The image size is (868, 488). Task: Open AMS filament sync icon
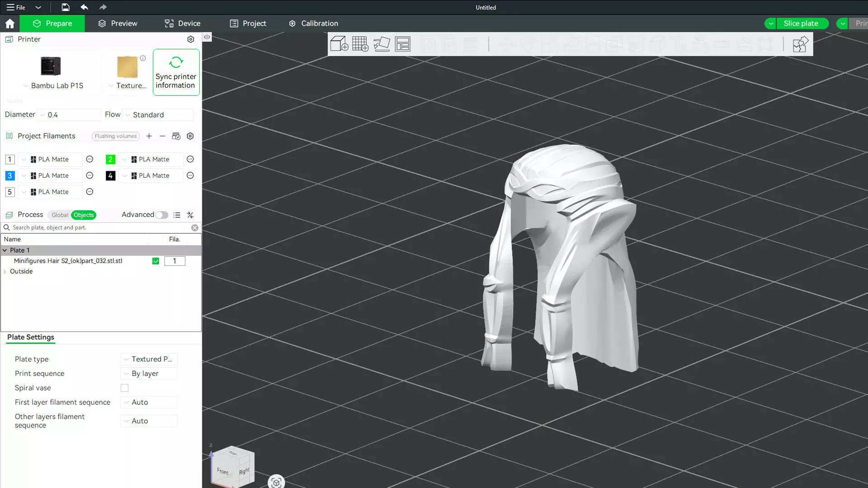point(176,136)
